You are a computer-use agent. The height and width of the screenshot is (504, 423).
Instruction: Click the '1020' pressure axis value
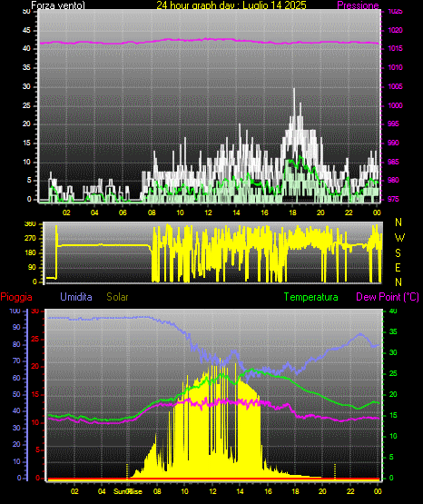(395, 30)
